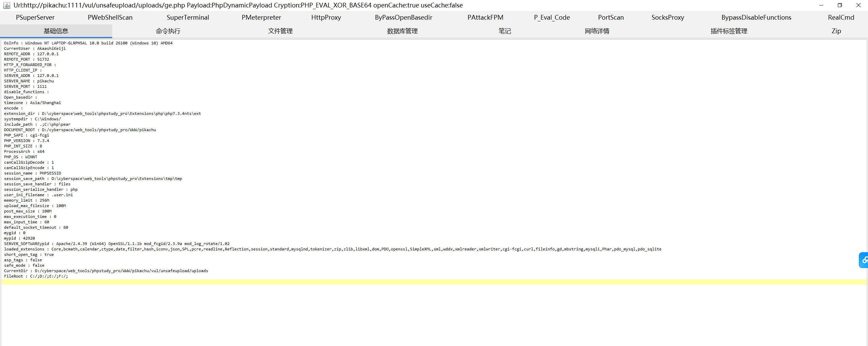Click the REMOTE_PORT : 51732 line
The width and height of the screenshot is (868, 346).
[26, 59]
